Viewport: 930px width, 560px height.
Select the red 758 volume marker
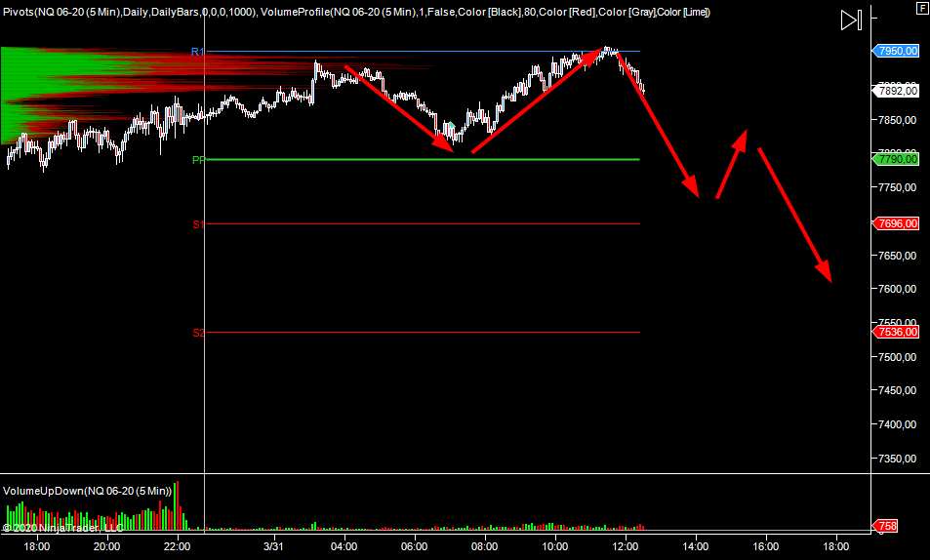coord(884,527)
